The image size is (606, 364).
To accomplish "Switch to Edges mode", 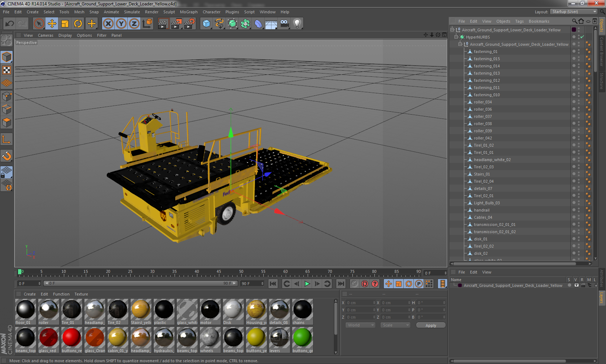I will [x=6, y=110].
